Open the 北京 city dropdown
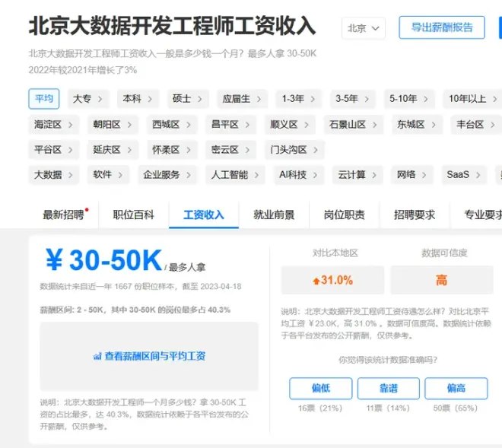Image resolution: width=502 pixels, height=448 pixels. pyautogui.click(x=363, y=28)
